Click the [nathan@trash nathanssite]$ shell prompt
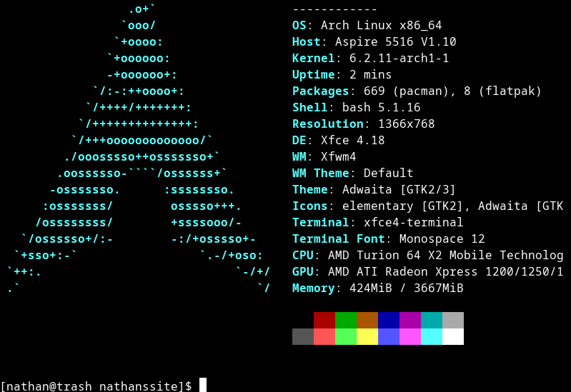This screenshot has height=392, width=571. click(96, 386)
